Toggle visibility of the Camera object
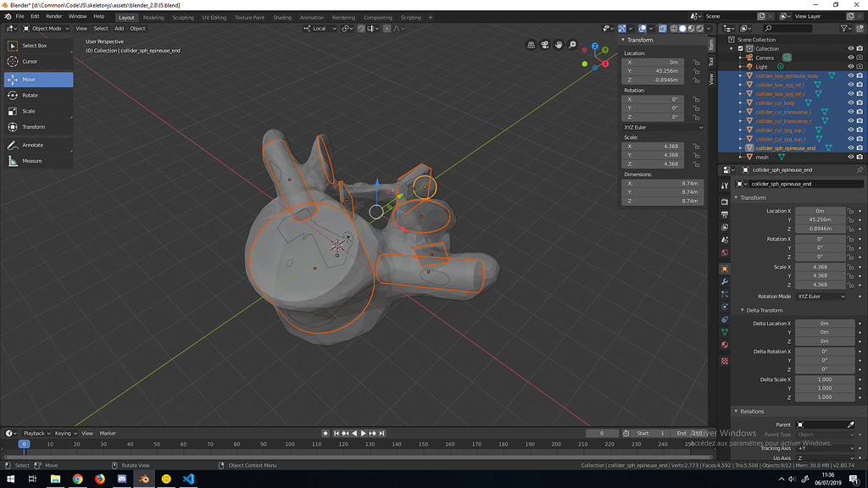The image size is (868, 488). click(x=850, y=58)
